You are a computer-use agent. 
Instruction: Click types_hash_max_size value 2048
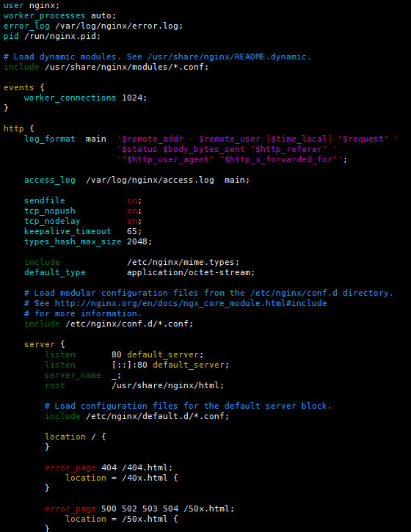tap(137, 241)
